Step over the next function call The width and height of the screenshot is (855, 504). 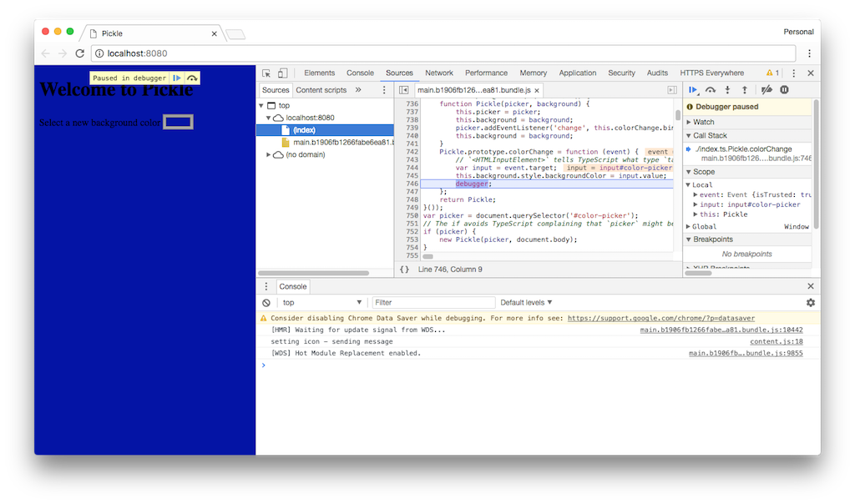711,90
